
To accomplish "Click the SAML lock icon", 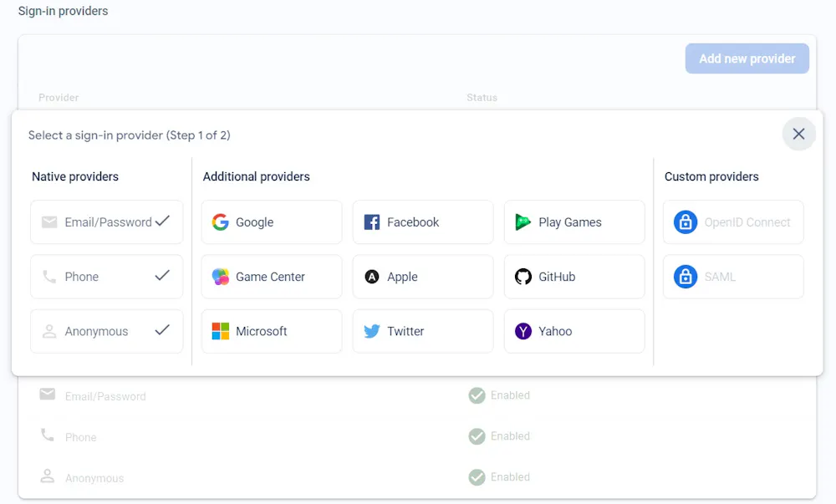I will tap(686, 277).
